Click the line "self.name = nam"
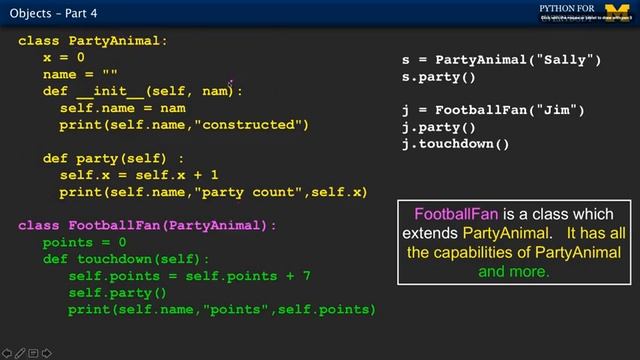The image size is (640, 360). click(122, 108)
